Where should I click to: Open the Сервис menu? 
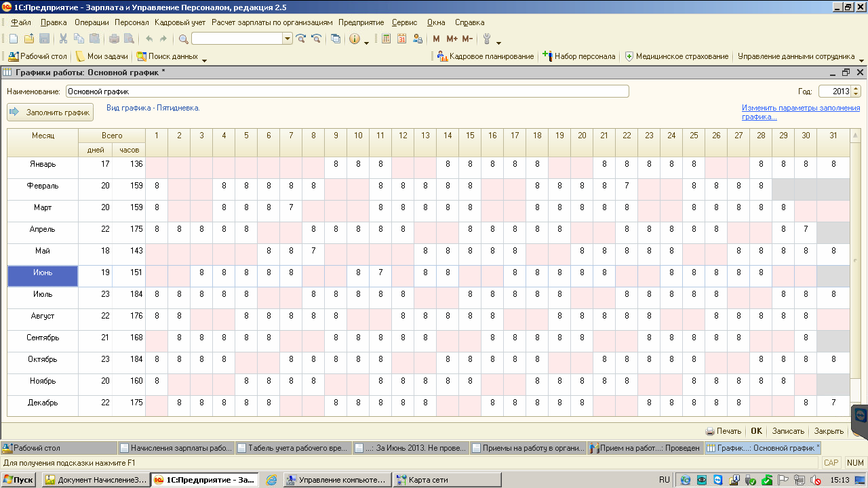[406, 22]
